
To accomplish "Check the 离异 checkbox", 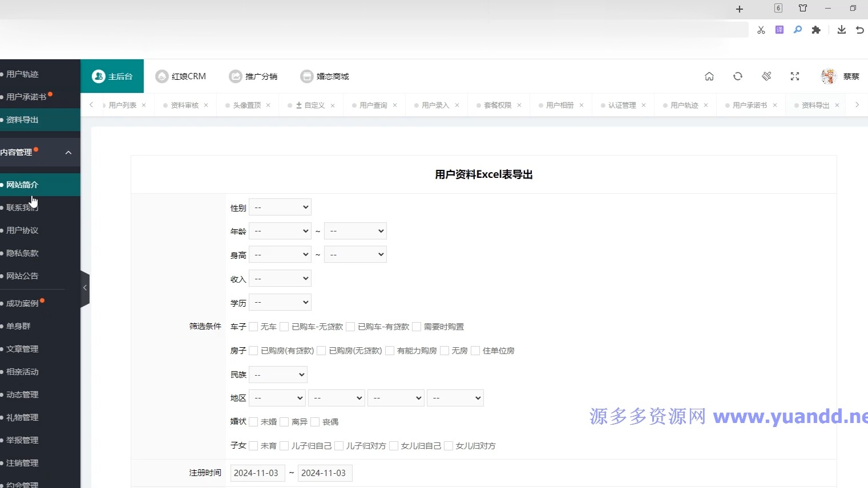I will [x=284, y=422].
